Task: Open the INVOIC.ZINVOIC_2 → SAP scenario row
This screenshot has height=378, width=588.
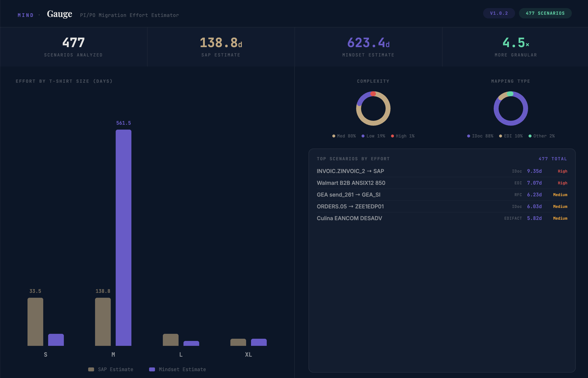Action: pyautogui.click(x=350, y=171)
